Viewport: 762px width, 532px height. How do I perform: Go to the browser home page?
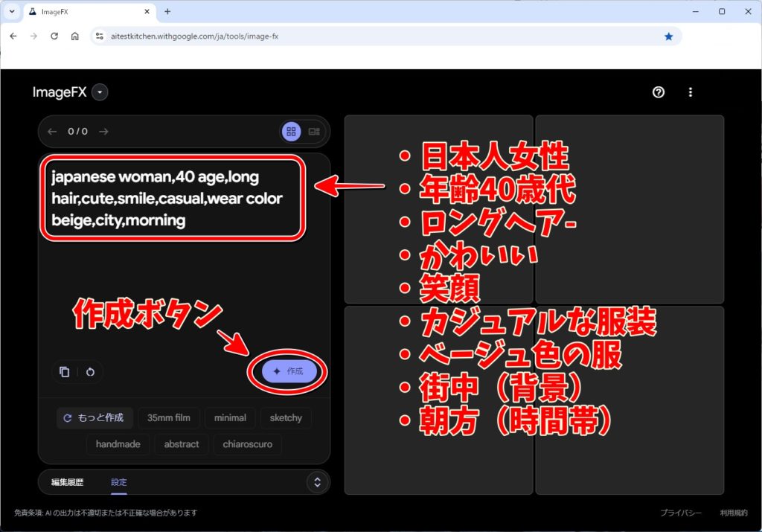[x=75, y=36]
